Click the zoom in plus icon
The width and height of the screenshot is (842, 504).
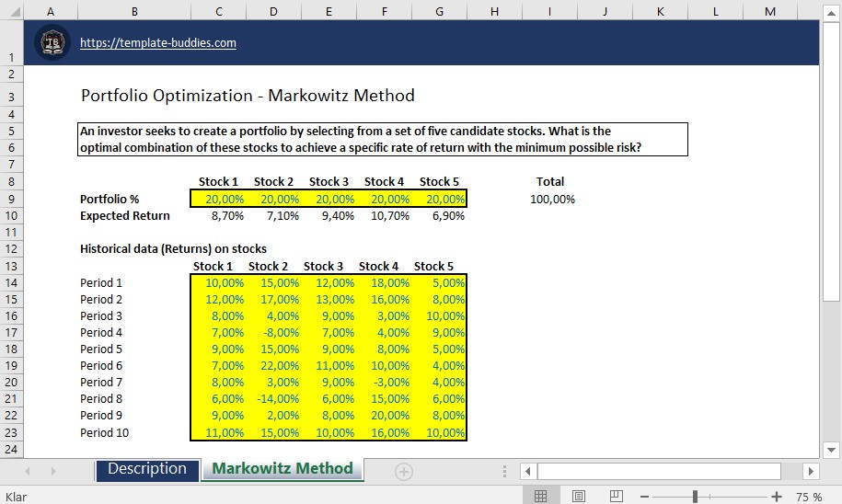(x=777, y=497)
